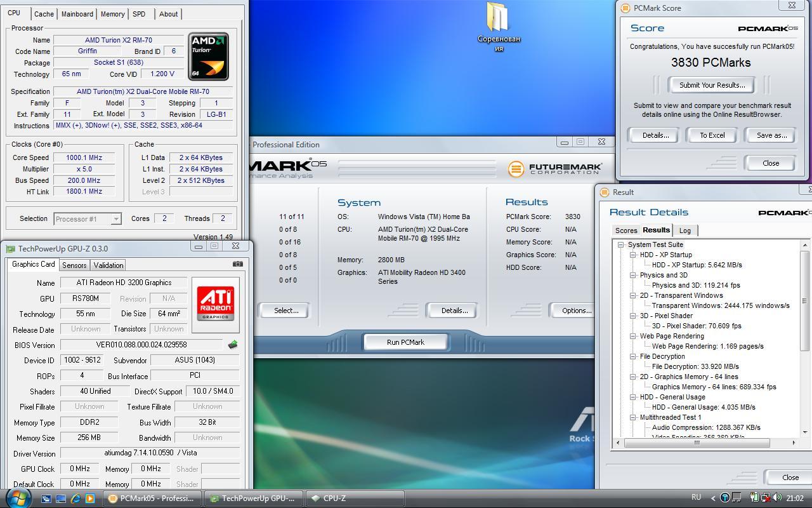Open the Соревнования desktop folder icon

(x=499, y=27)
